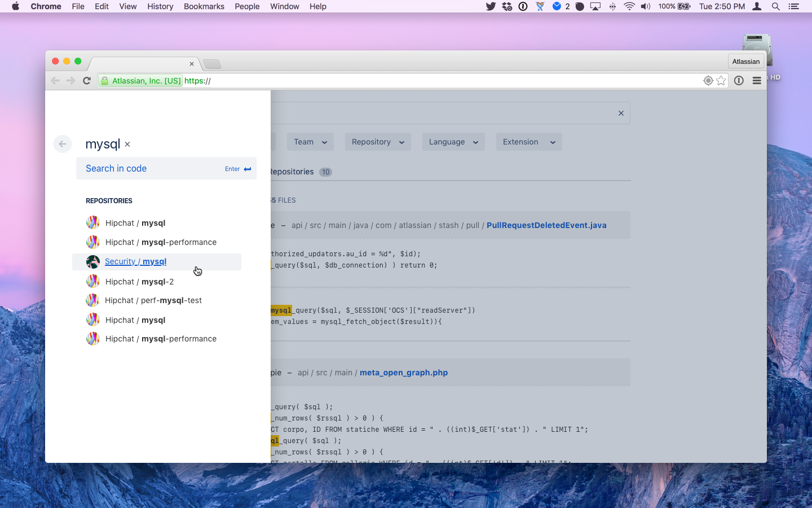The image size is (812, 508).
Task: Bookmark the page with the star icon
Action: [x=721, y=81]
